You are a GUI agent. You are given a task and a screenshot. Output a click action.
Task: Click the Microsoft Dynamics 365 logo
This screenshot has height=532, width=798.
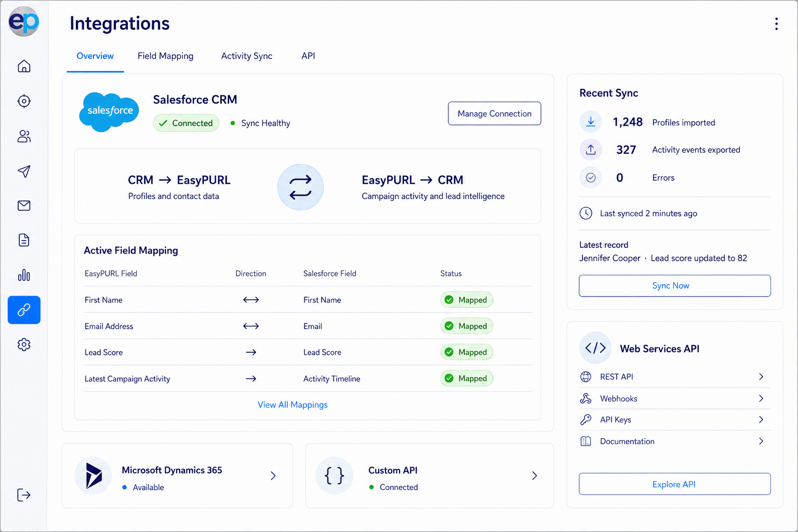coord(93,475)
